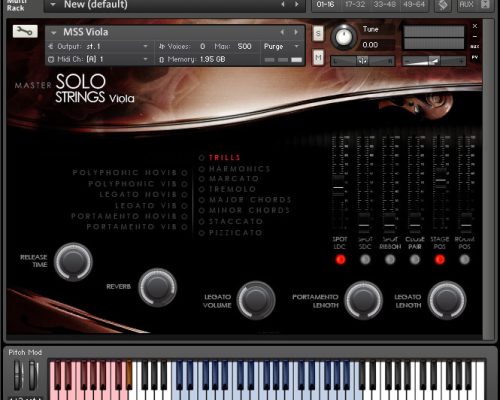Open the KSP multi script icon
The image size is (500, 400).
[443, 5]
